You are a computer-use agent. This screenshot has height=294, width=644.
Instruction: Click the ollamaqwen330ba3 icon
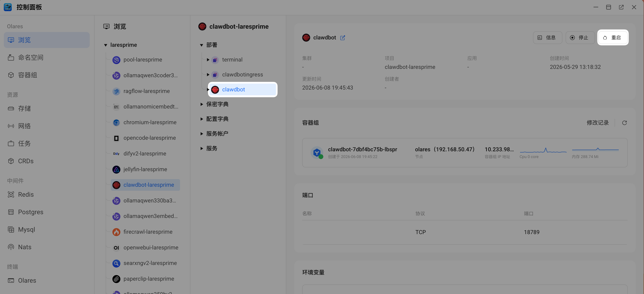116,201
